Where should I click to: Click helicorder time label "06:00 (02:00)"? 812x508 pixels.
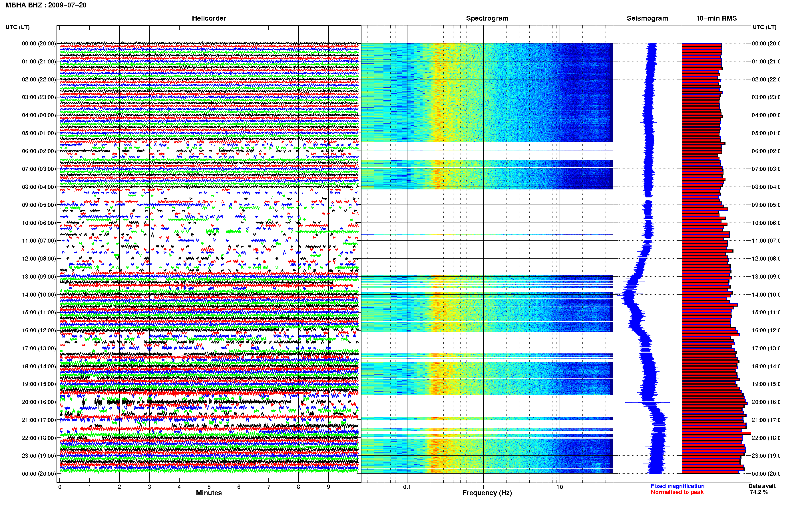(x=39, y=151)
